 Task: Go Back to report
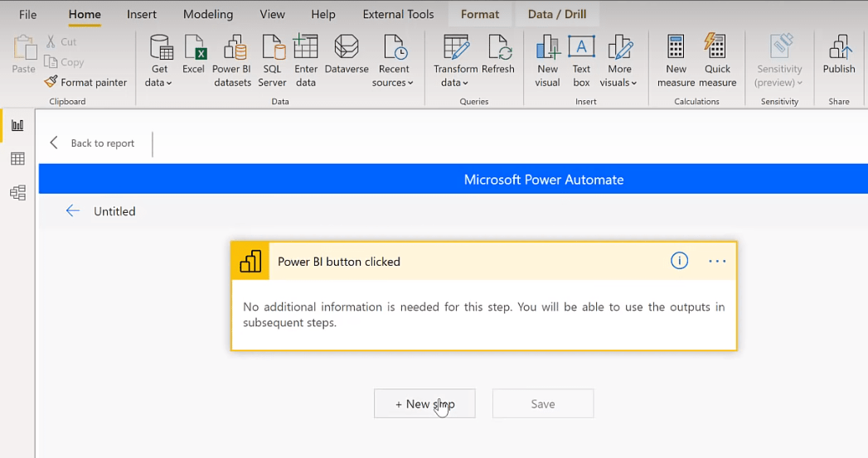tap(93, 143)
